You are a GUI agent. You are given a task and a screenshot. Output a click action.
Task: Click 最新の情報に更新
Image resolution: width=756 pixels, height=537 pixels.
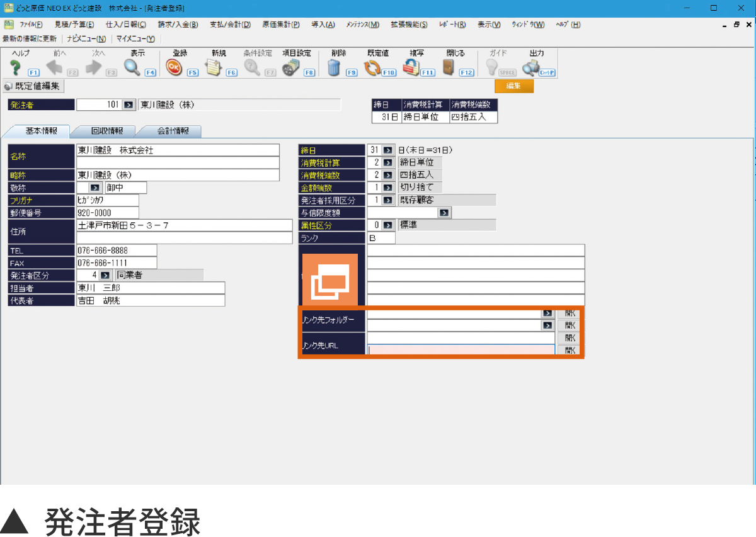coord(30,39)
